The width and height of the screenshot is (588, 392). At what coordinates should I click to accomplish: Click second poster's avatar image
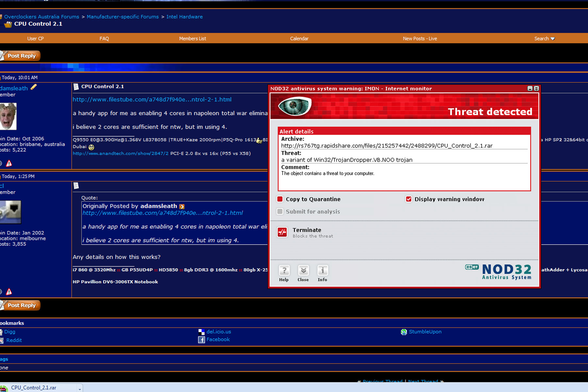point(10,212)
